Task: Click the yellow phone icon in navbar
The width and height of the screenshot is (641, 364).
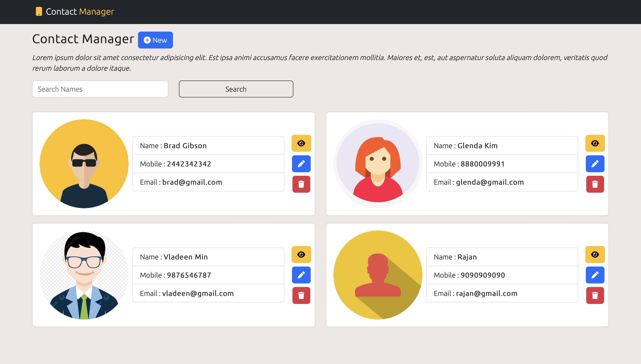Action: click(x=39, y=12)
